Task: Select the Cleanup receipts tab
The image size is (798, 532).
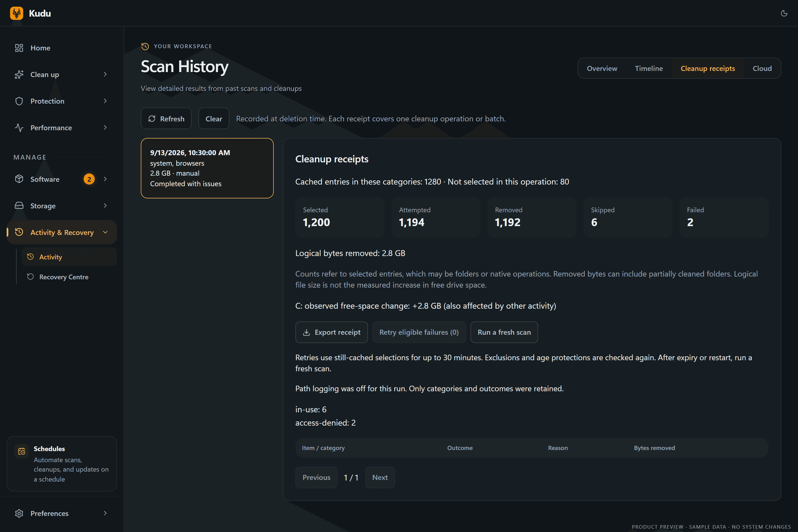Action: 708,68
